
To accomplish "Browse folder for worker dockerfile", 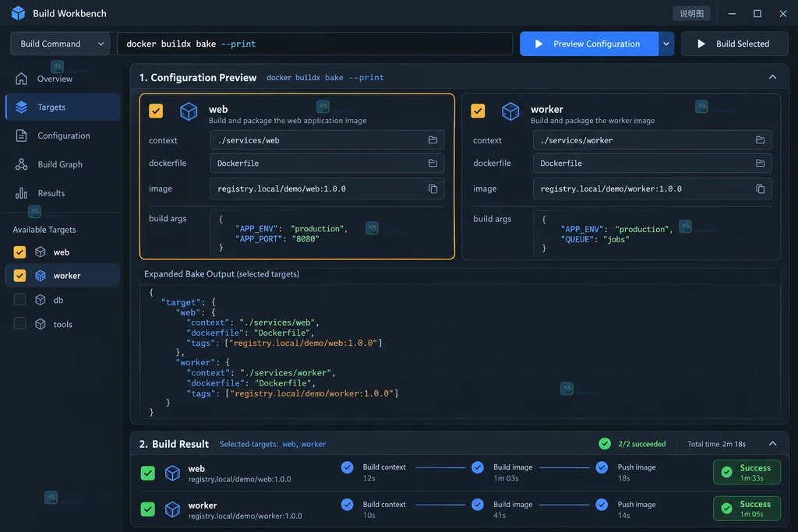I will point(760,164).
